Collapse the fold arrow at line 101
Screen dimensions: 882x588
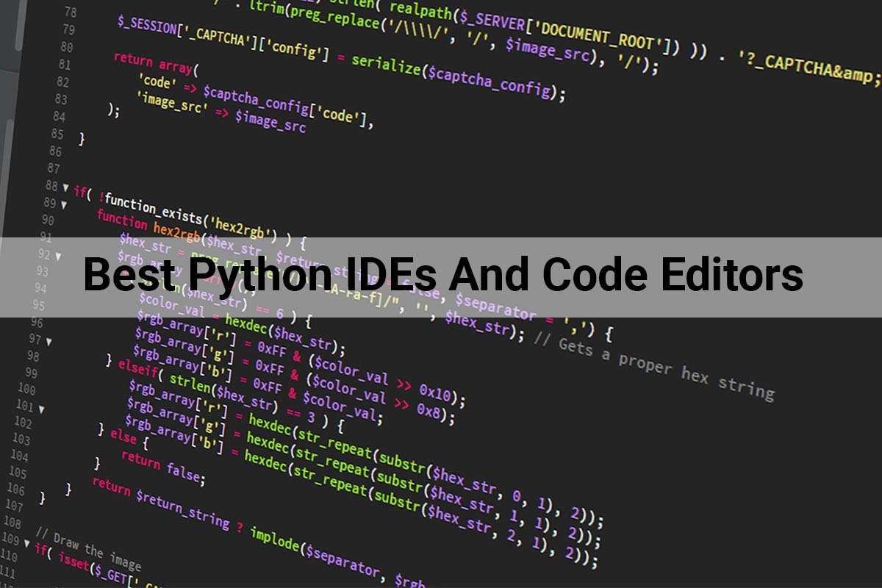[41, 409]
